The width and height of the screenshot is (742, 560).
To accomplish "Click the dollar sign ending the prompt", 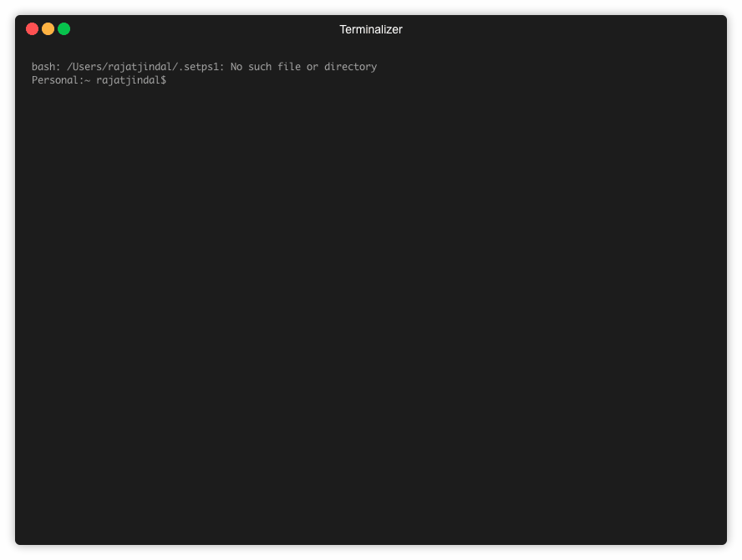I will (163, 80).
